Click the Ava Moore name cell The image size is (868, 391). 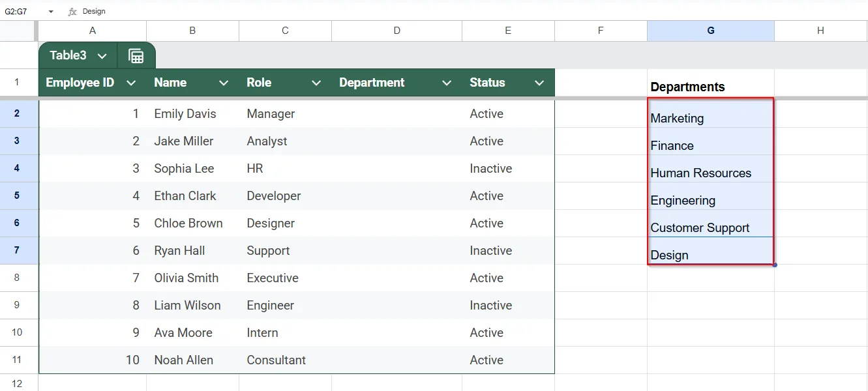(192, 332)
